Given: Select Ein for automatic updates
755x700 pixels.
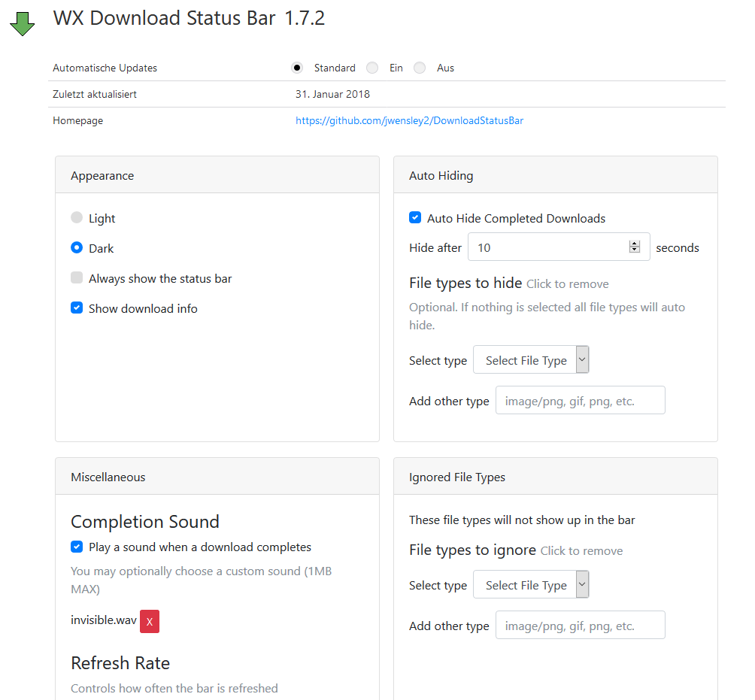Looking at the screenshot, I should click(371, 67).
